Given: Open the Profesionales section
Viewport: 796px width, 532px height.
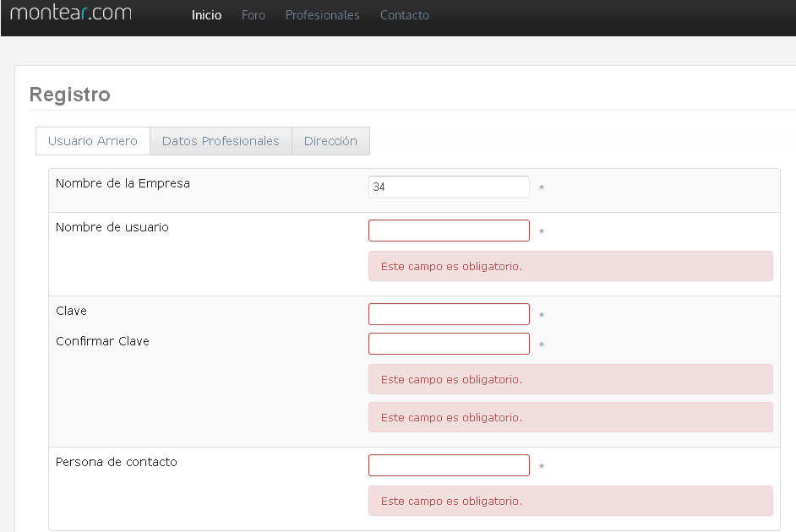Looking at the screenshot, I should tap(322, 15).
